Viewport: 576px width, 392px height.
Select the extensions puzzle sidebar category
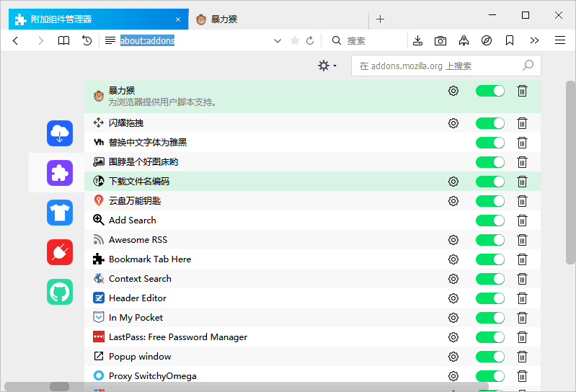pos(60,173)
